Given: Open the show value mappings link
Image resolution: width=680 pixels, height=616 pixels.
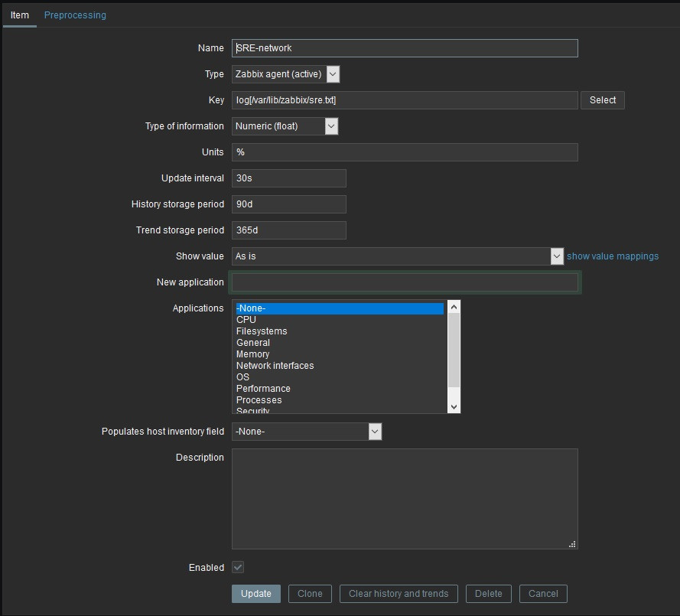Looking at the screenshot, I should (612, 256).
